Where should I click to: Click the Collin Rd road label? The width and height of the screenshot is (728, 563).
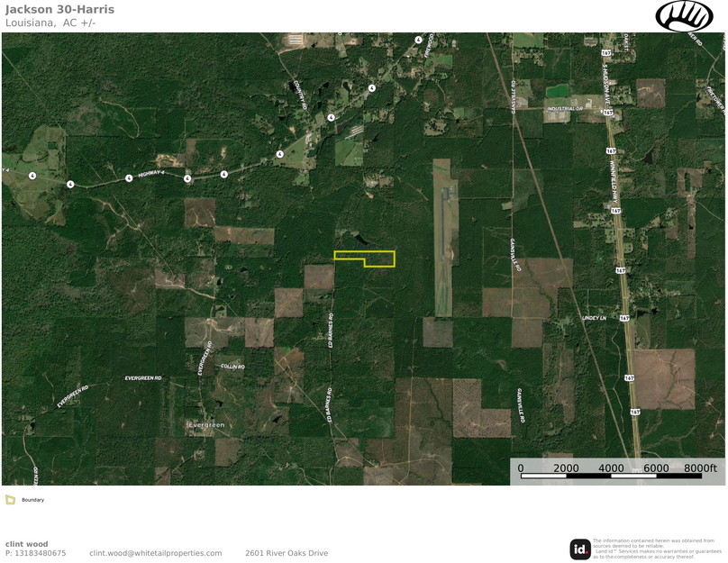233,367
